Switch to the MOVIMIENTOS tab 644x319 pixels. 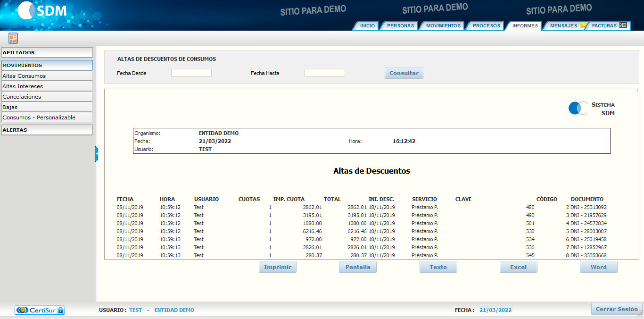coord(443,26)
